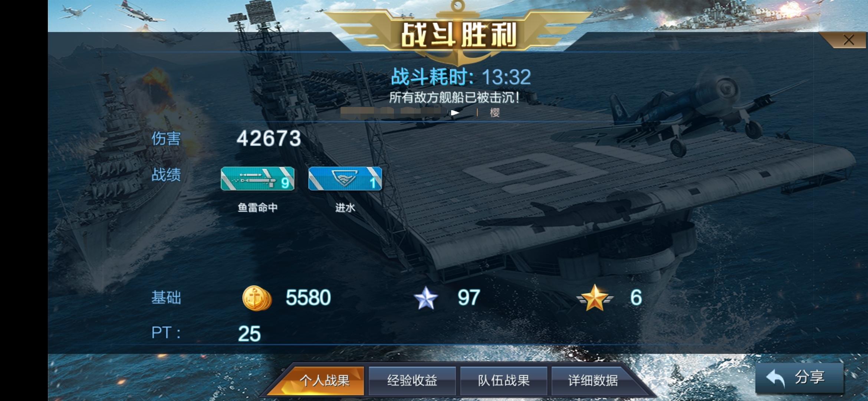The height and width of the screenshot is (401, 868).
Task: Open the 队伍战果 tab
Action: pyautogui.click(x=504, y=381)
